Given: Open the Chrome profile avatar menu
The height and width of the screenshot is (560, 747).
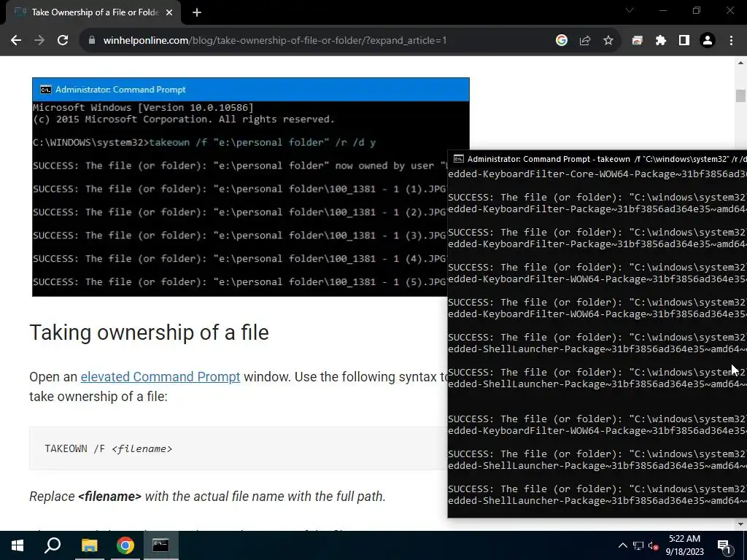Looking at the screenshot, I should pyautogui.click(x=708, y=41).
